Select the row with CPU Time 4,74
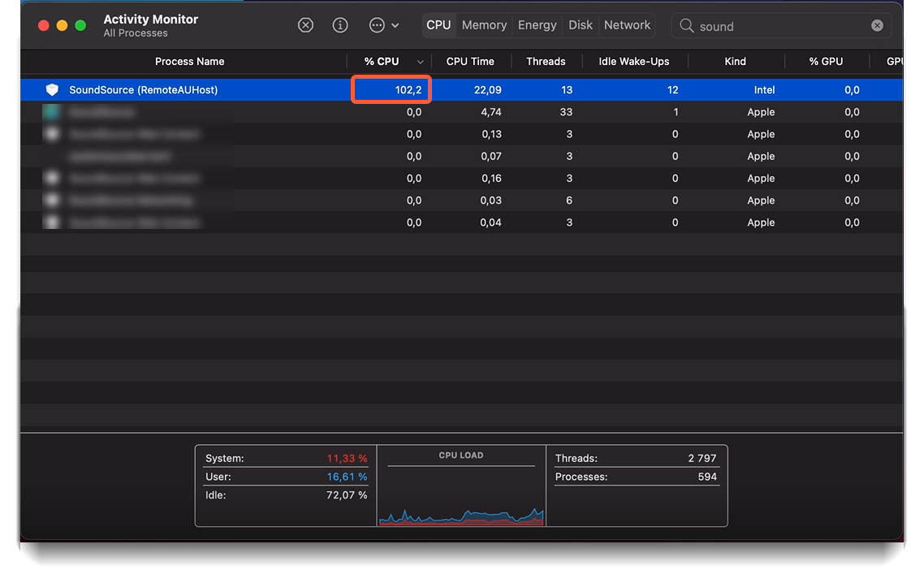This screenshot has width=924, height=583. point(461,112)
